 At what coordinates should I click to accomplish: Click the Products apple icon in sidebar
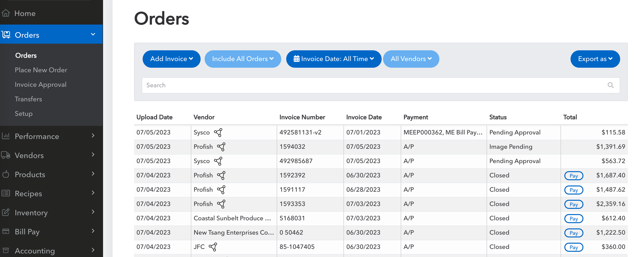point(6,174)
